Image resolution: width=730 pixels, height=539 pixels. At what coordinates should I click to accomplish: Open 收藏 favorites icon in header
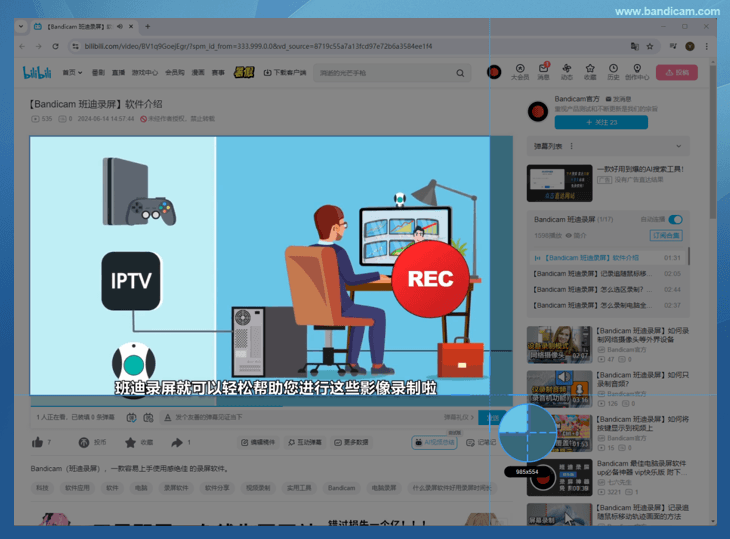click(590, 71)
